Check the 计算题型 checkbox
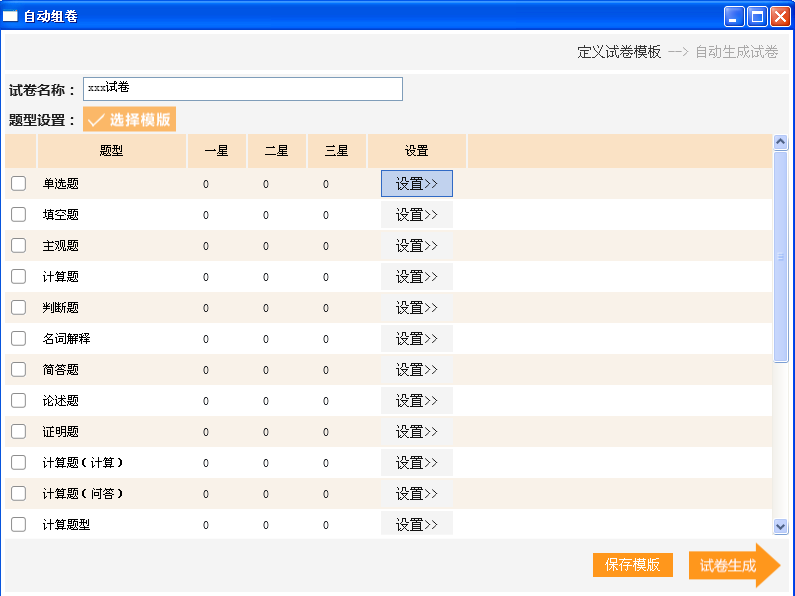The width and height of the screenshot is (795, 596). point(19,524)
